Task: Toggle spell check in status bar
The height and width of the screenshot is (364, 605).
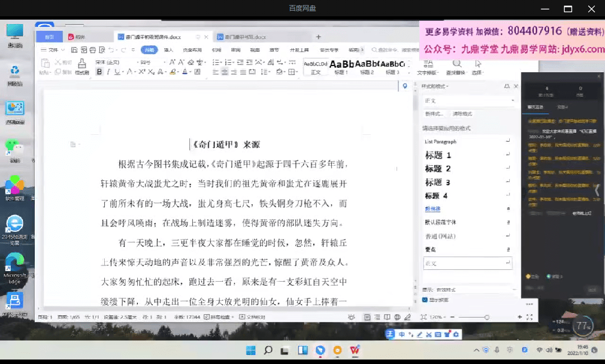Action: click(219, 317)
